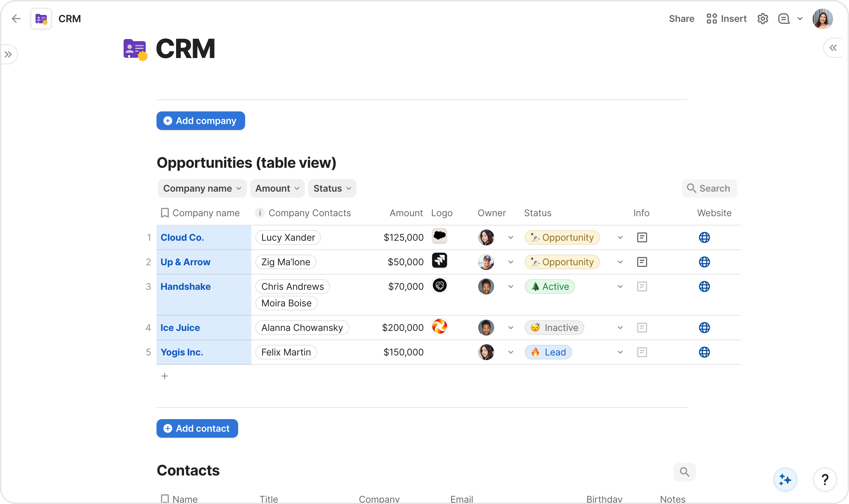Screen dimensions: 849x504
Task: Collapse the right side panel
Action: click(x=833, y=48)
